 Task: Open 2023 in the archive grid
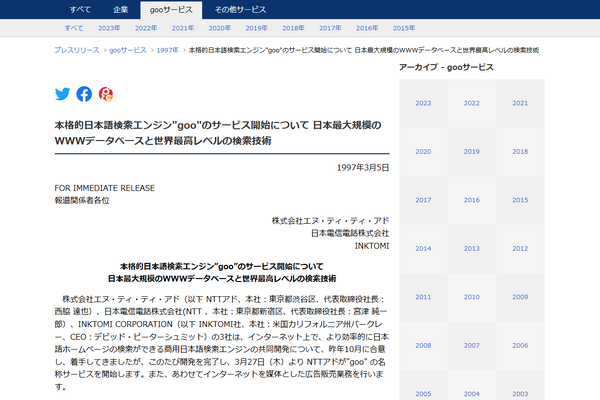coord(423,103)
